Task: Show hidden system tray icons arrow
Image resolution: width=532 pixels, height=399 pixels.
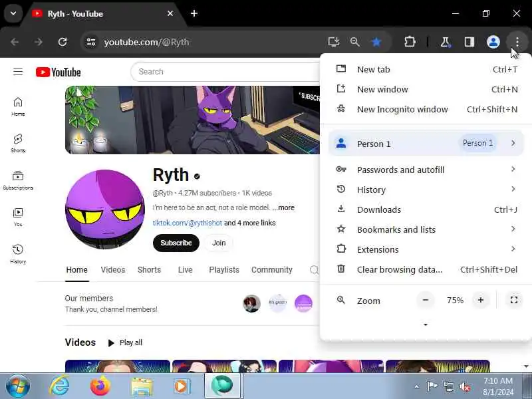Action: [x=417, y=386]
